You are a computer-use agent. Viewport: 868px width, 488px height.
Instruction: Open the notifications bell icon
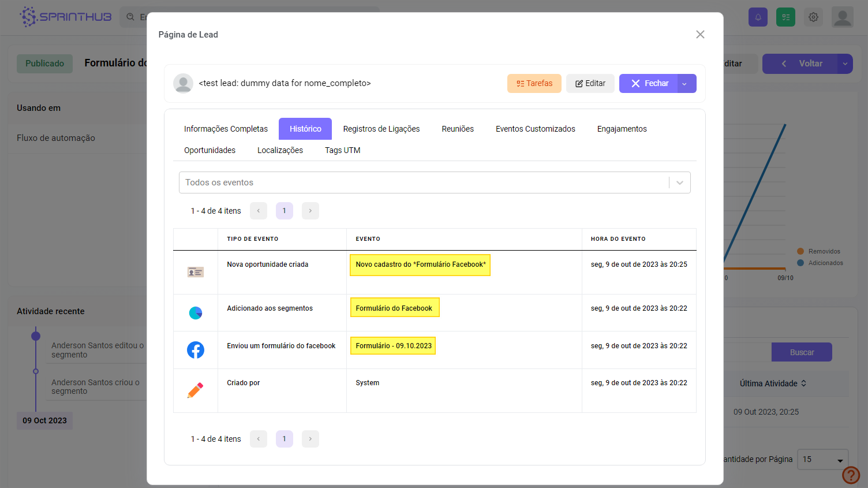[x=758, y=17]
